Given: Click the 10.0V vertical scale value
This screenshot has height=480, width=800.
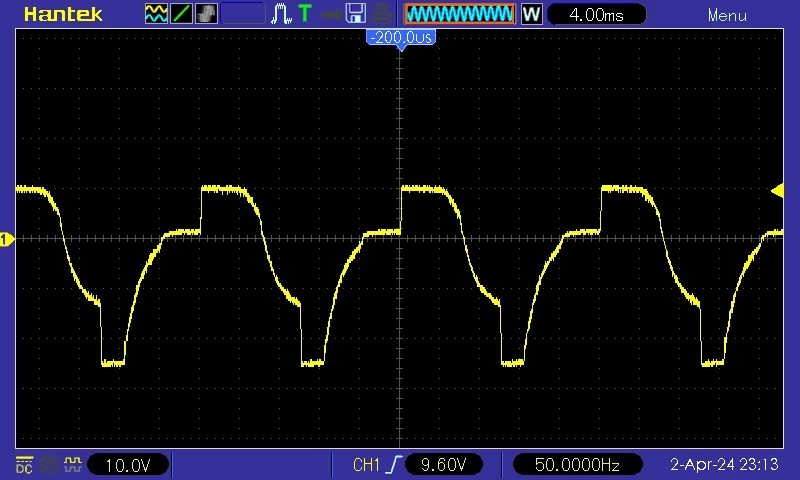Looking at the screenshot, I should 128,465.
